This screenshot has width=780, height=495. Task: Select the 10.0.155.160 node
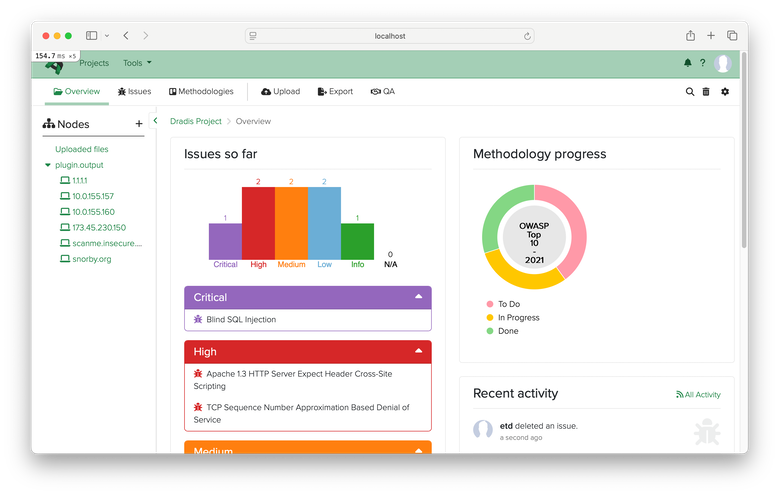tap(88, 212)
